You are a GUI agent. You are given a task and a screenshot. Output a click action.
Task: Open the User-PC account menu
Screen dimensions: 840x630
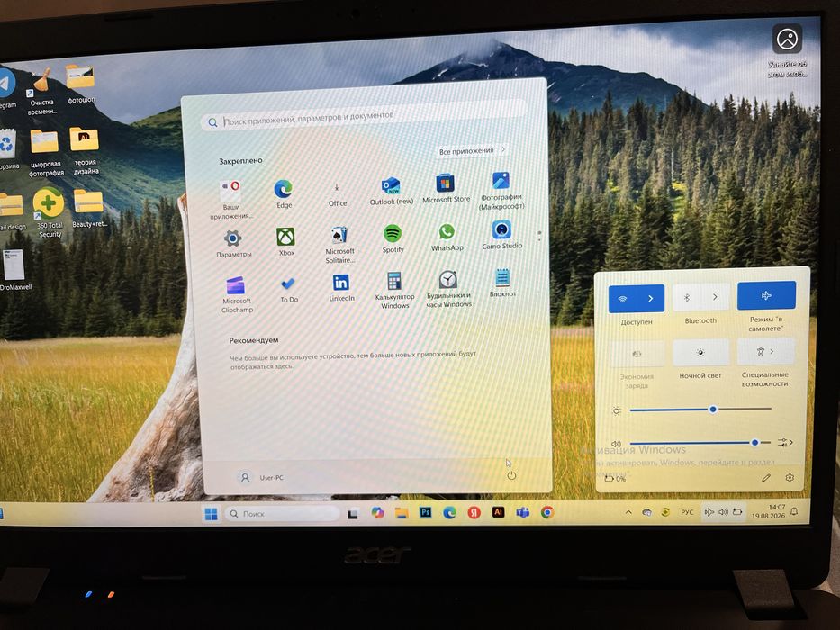[261, 477]
